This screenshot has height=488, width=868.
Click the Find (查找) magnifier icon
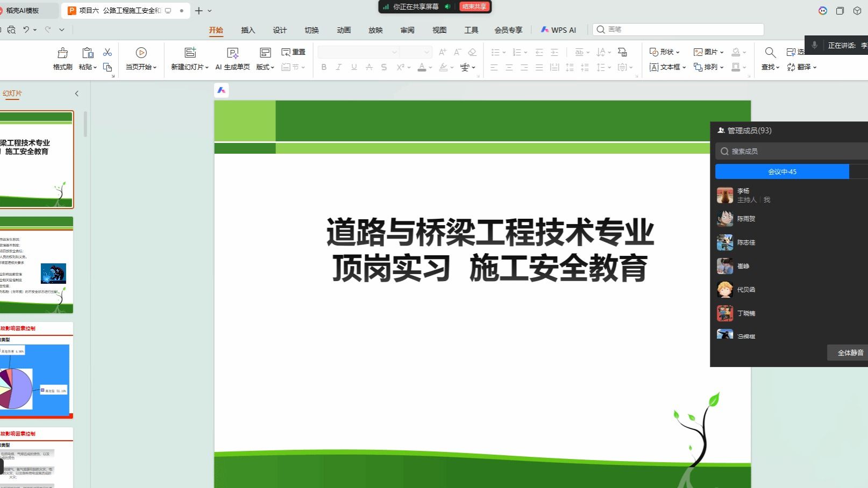(x=770, y=53)
